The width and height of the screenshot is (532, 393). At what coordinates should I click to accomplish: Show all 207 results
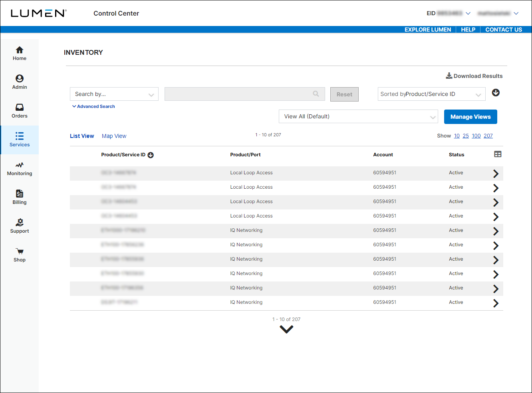click(x=488, y=136)
